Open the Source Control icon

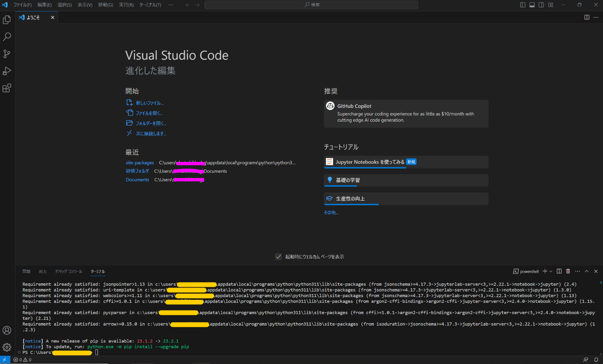(7, 53)
